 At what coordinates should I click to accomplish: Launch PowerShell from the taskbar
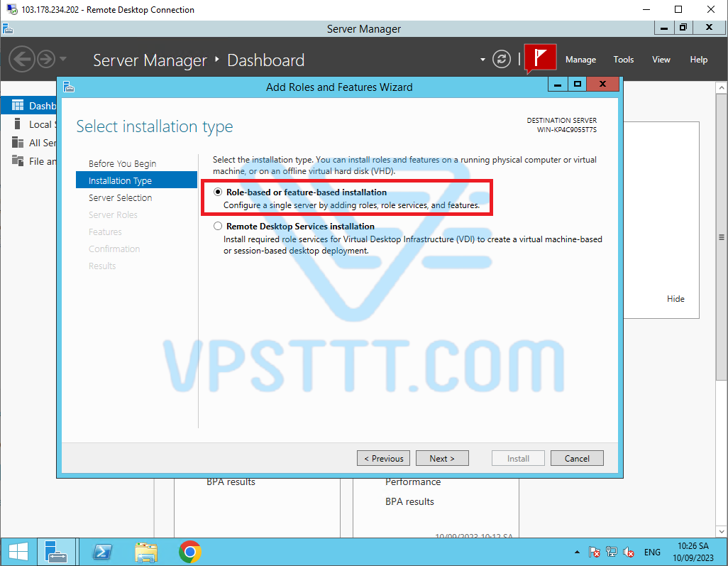(102, 552)
